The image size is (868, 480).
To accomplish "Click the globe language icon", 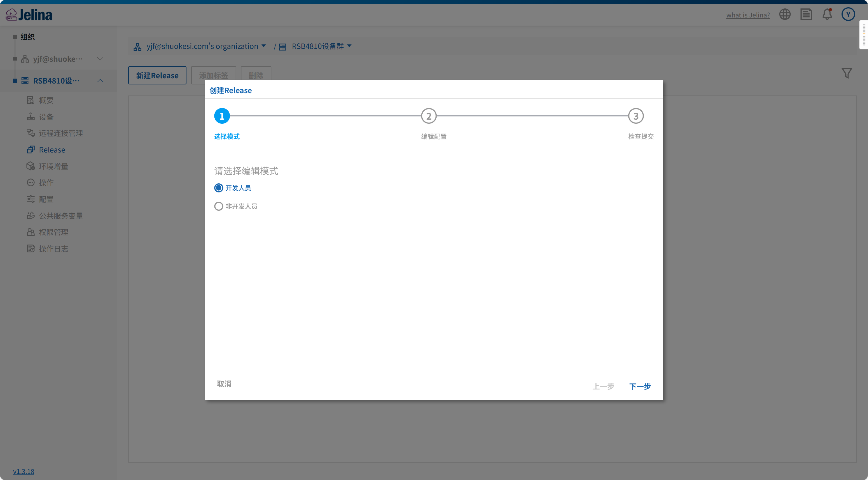I will point(785,15).
